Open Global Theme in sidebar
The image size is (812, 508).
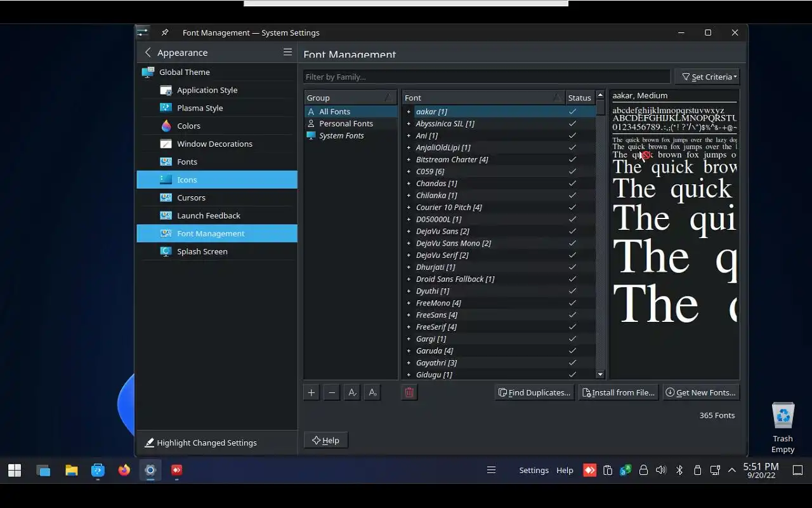click(217, 72)
